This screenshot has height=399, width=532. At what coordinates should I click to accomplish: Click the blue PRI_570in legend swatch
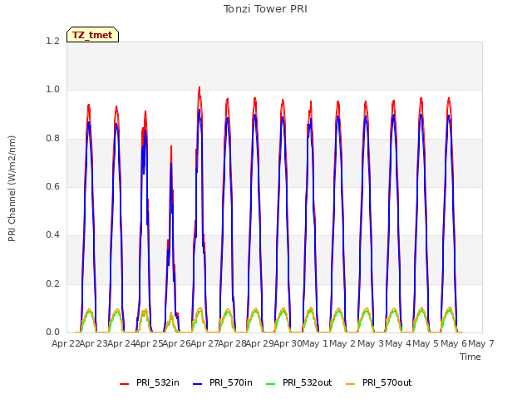pyautogui.click(x=198, y=384)
